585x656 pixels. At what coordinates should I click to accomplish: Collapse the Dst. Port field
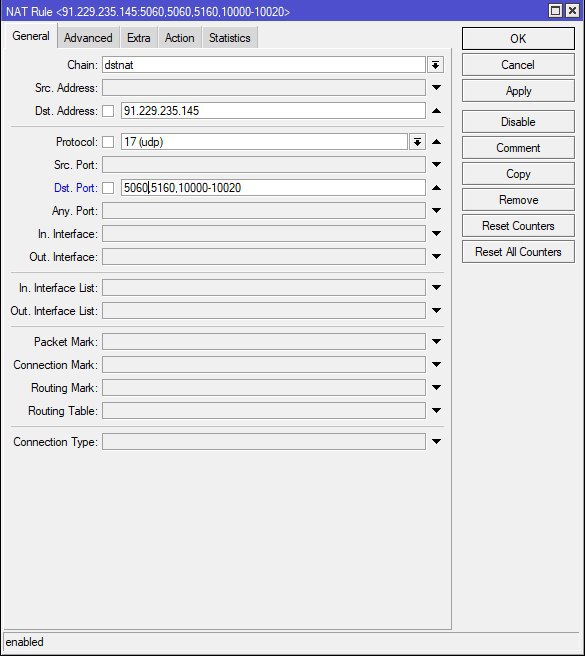point(436,188)
